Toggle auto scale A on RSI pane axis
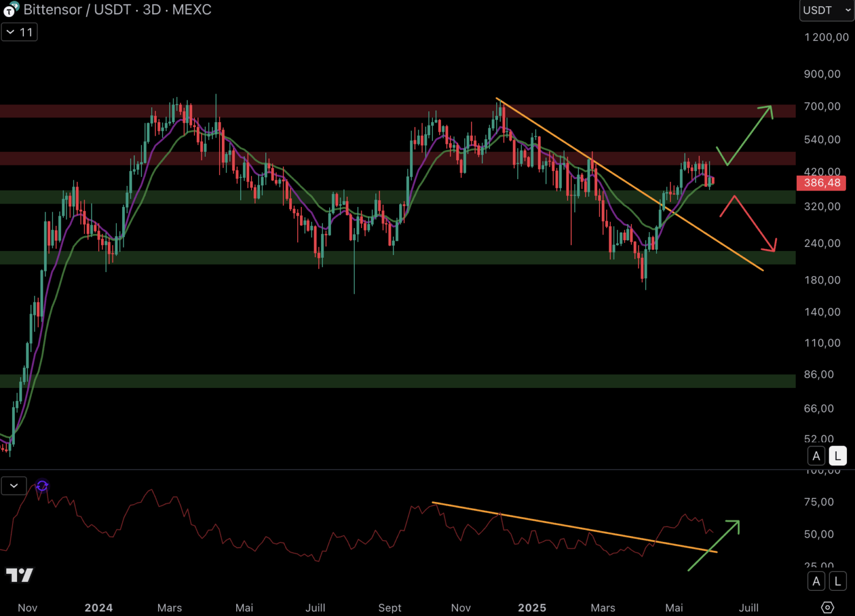The width and height of the screenshot is (855, 616). 816,581
